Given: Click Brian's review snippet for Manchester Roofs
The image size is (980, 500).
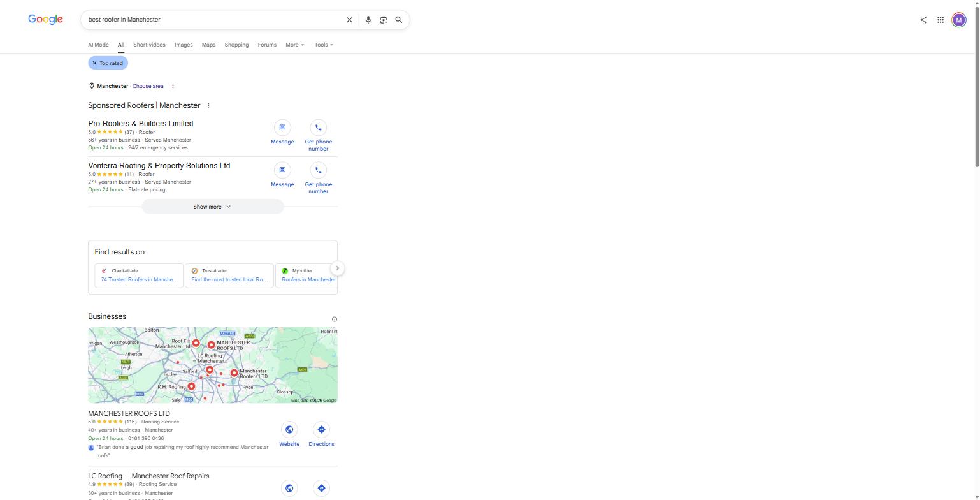Looking at the screenshot, I should (182, 451).
